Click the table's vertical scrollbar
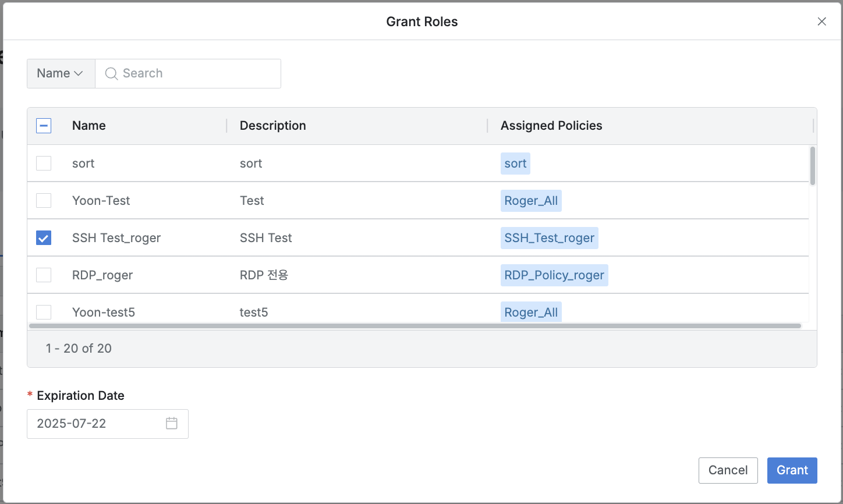 coord(812,166)
